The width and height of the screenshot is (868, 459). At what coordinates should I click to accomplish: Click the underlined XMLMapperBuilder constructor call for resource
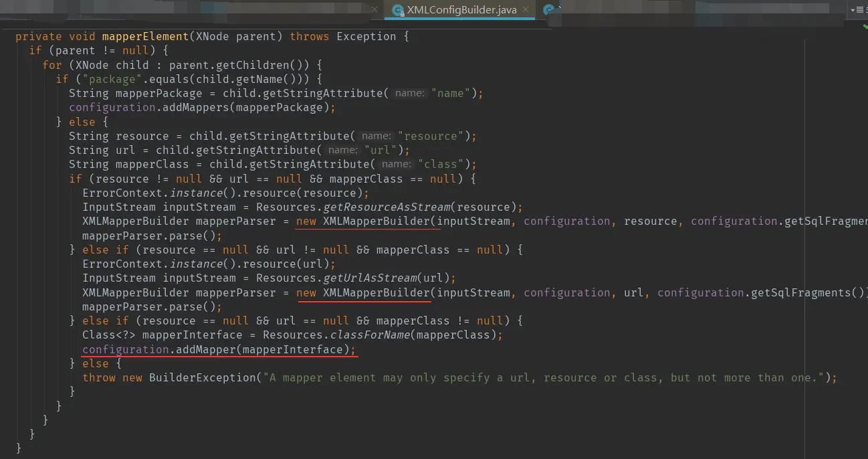click(367, 221)
